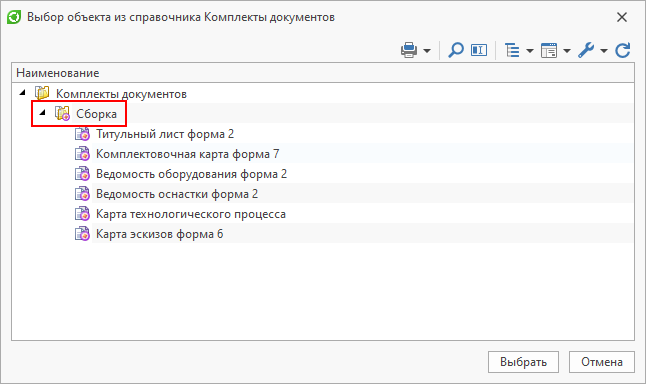Click the printer icon in toolbar
Viewport: 646px width, 384px height.
pyautogui.click(x=409, y=50)
